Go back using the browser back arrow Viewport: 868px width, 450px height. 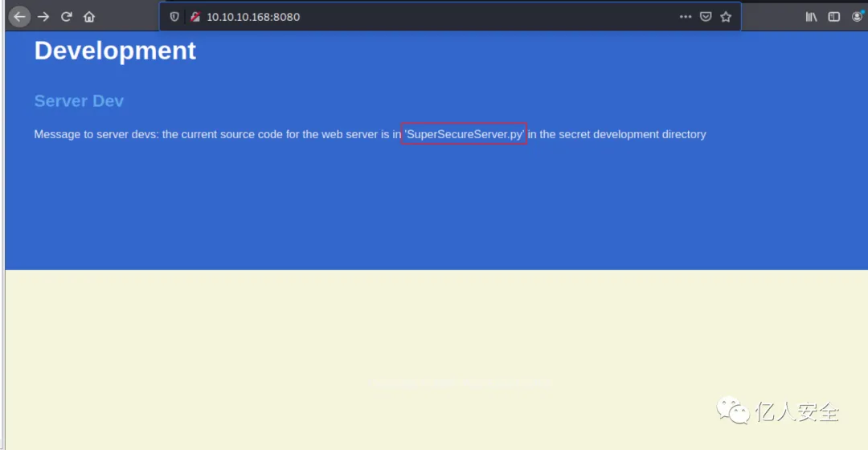pyautogui.click(x=19, y=17)
